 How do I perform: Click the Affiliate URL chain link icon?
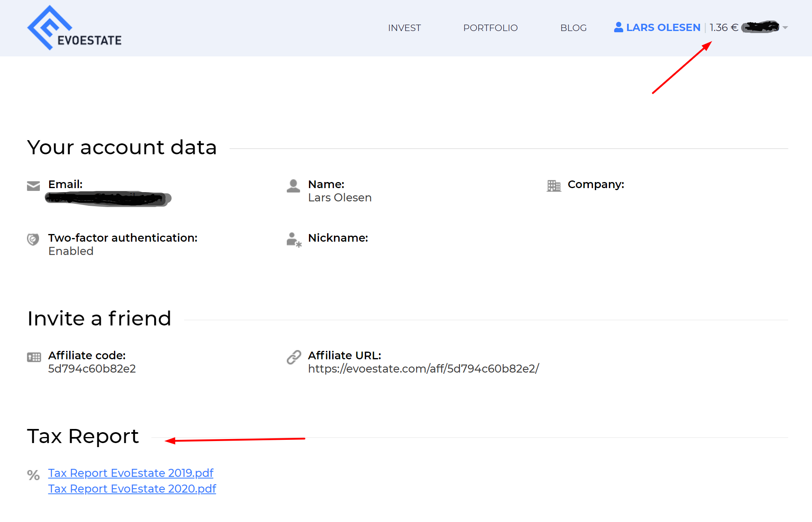pos(294,357)
